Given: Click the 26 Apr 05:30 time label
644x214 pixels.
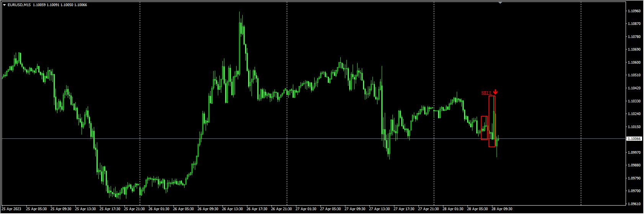Looking at the screenshot, I should click(183, 209).
